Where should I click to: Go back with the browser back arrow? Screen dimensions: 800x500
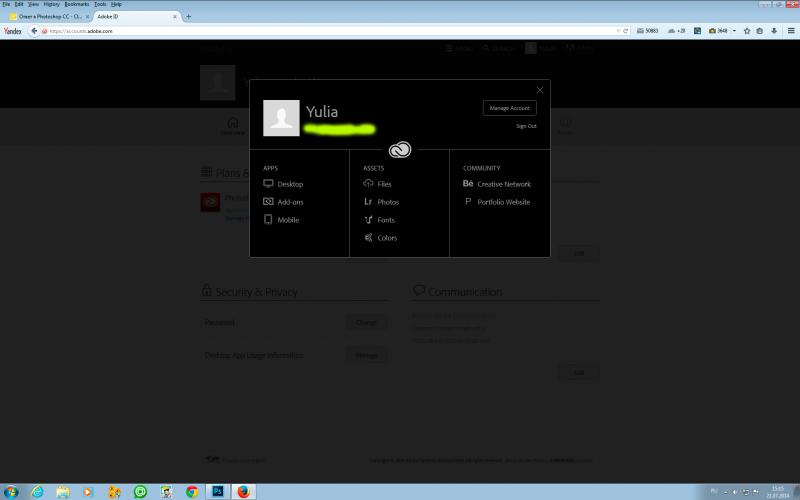[x=34, y=31]
